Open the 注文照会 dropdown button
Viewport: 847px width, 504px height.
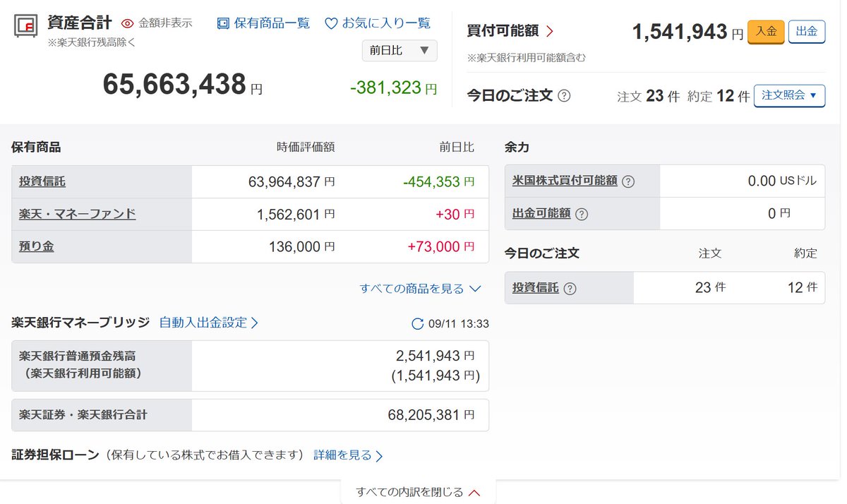[x=789, y=95]
